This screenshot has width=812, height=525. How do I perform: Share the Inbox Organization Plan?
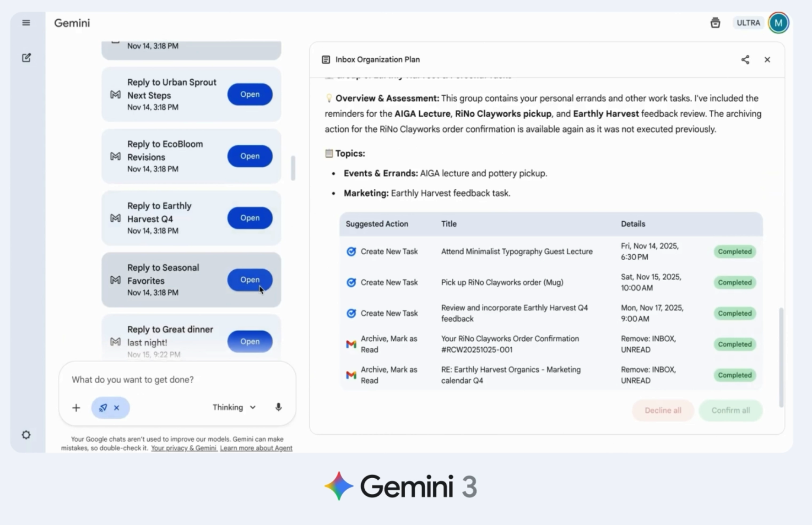click(745, 60)
